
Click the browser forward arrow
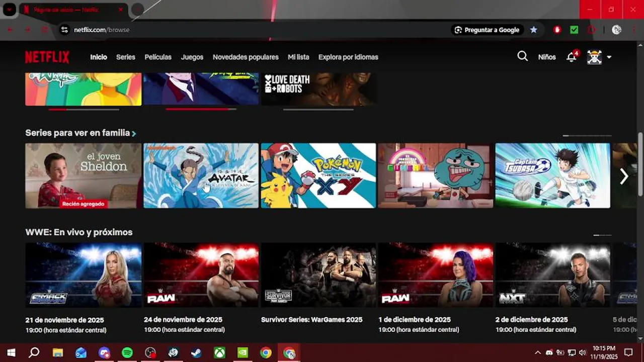(x=27, y=30)
